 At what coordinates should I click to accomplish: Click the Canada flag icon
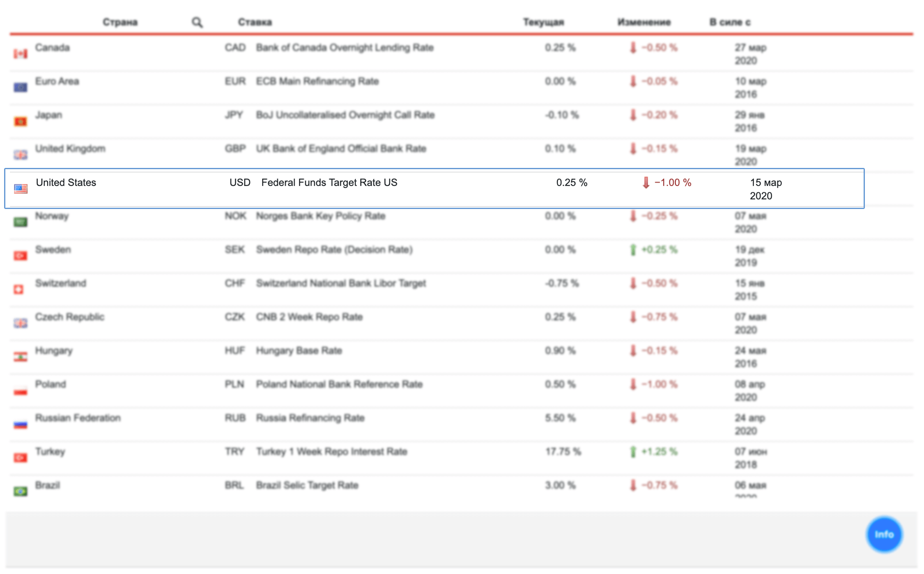coord(21,54)
